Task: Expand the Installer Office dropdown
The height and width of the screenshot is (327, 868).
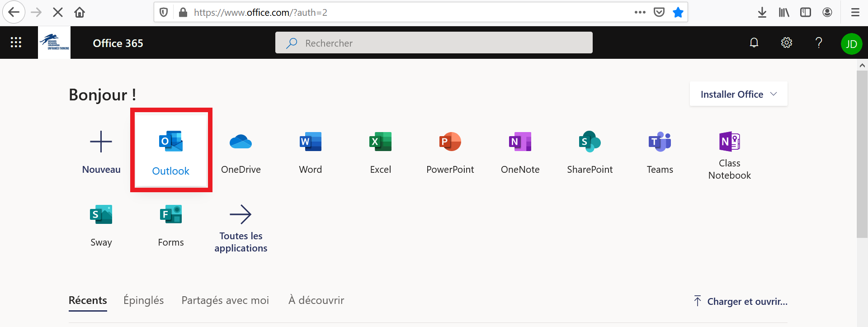Action: [x=739, y=94]
